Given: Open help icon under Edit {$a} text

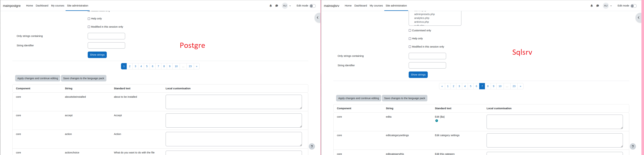Looking at the screenshot, I should 436,121.
